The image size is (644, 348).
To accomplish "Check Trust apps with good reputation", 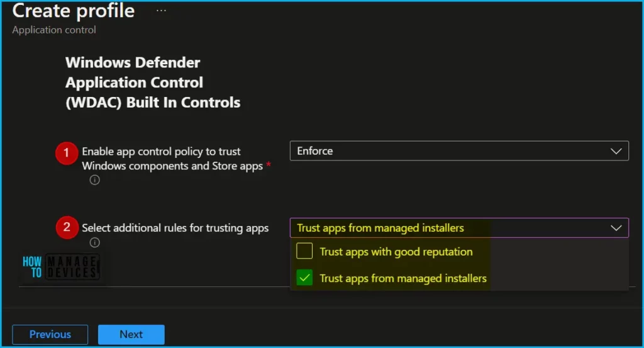I will point(304,251).
